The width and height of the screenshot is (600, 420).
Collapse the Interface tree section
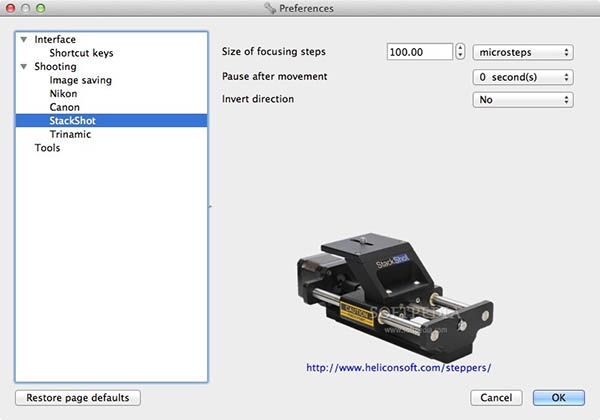[24, 40]
